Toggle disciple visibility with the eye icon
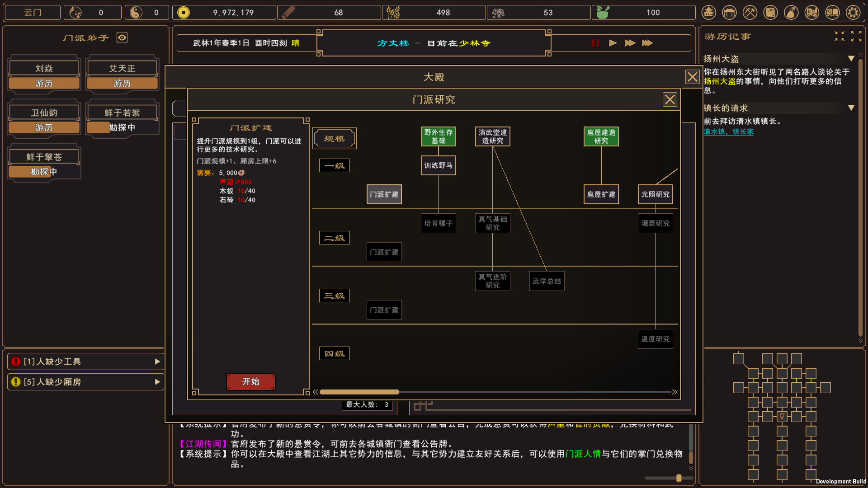The width and height of the screenshot is (868, 488). tap(122, 38)
